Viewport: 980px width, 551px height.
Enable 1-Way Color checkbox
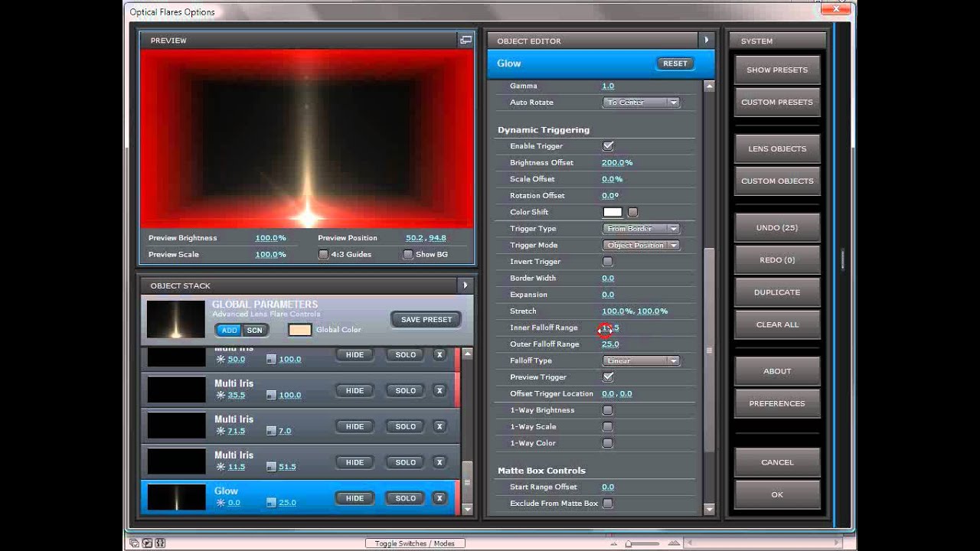click(608, 443)
